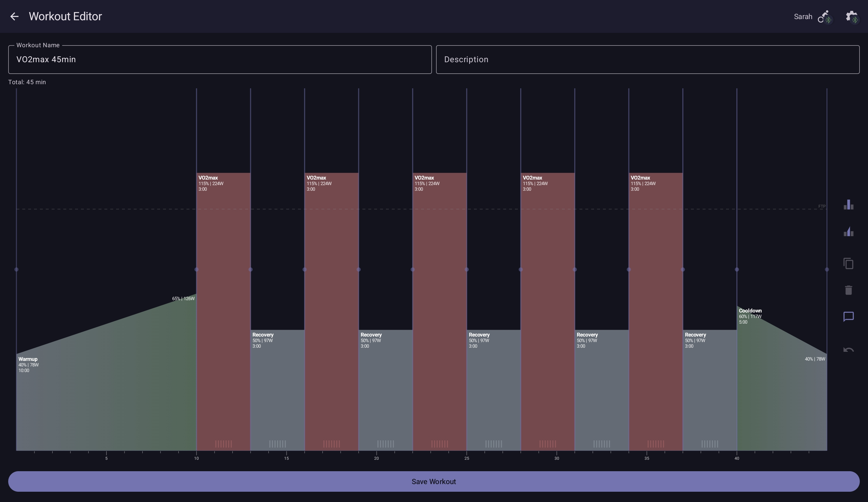Click the time axis label 35

[x=647, y=458]
